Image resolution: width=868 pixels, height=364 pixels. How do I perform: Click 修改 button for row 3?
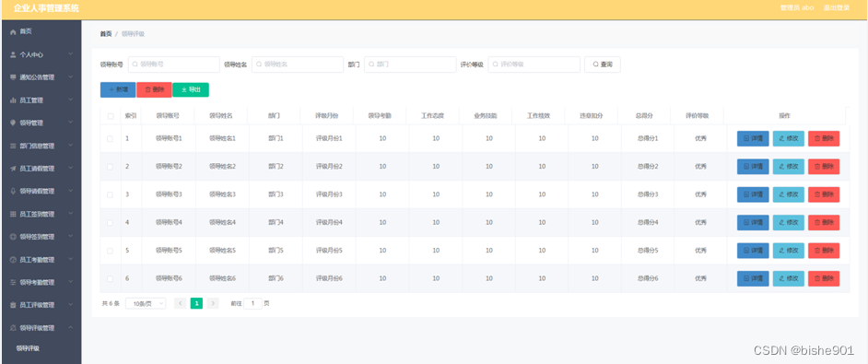point(788,194)
